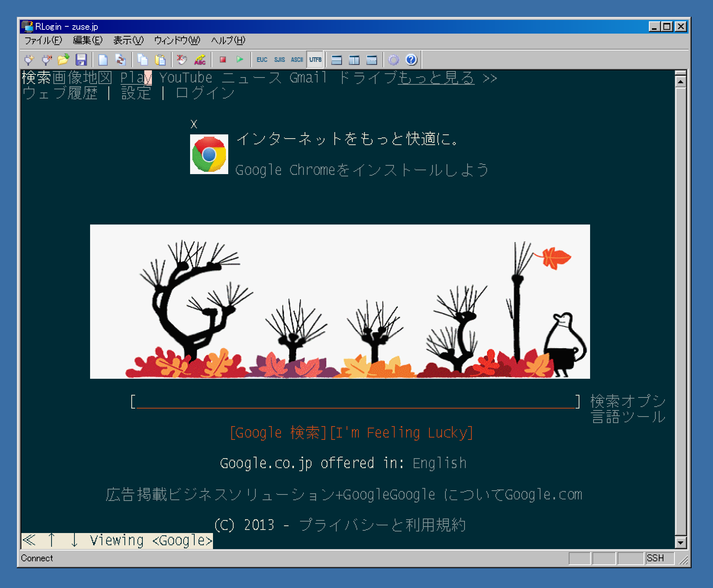Toggle the UTF8 encoding button
Viewport: 713px width, 588px height.
point(315,60)
